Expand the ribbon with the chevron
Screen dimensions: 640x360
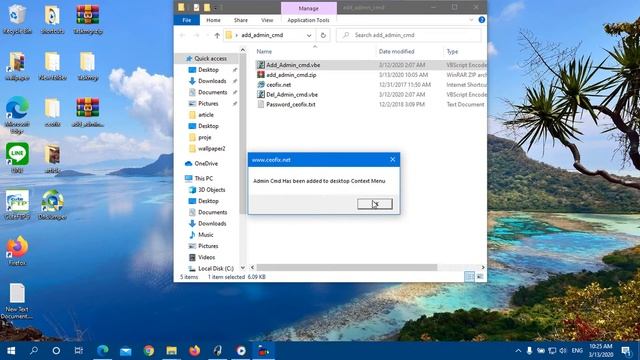tap(471, 20)
